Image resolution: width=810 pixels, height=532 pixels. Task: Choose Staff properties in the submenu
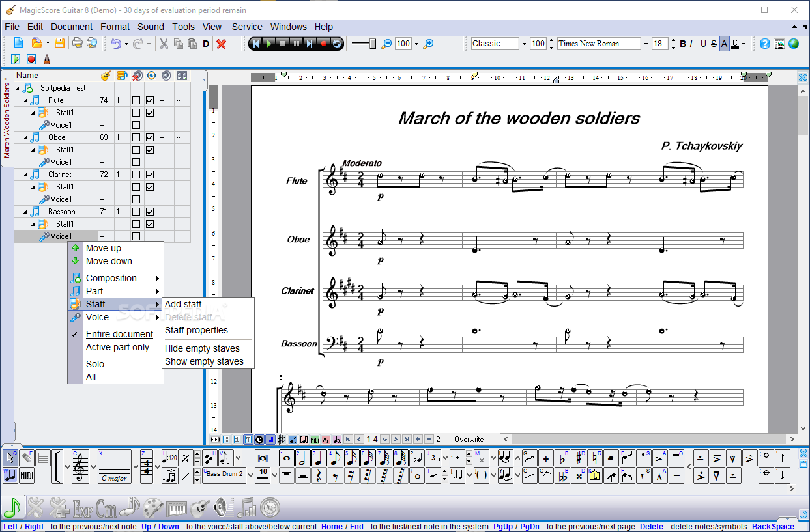196,330
